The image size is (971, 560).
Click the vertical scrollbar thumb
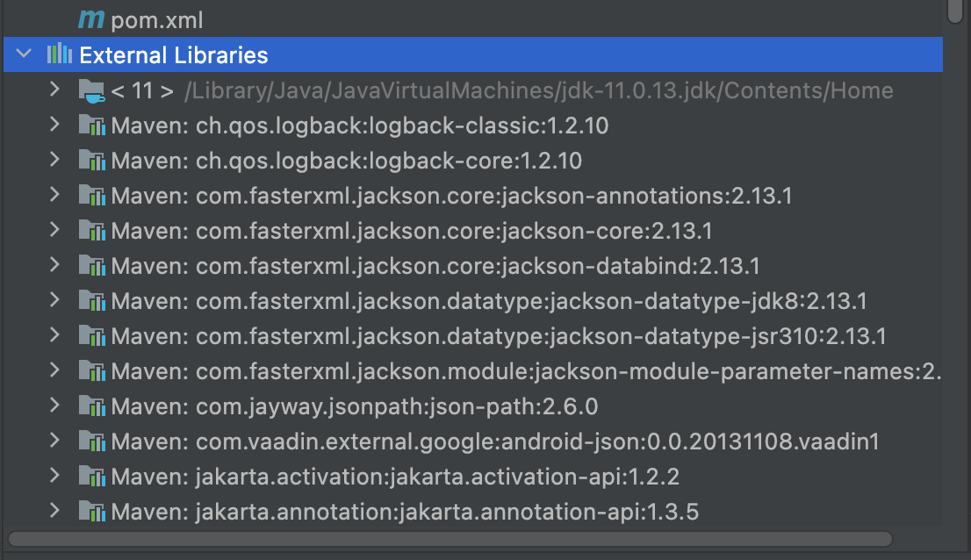tap(955, 11)
